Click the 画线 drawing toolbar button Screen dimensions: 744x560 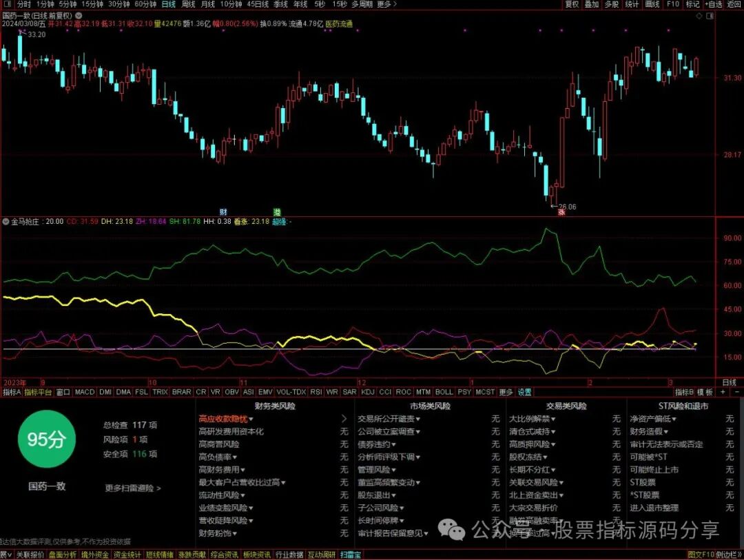click(x=652, y=4)
